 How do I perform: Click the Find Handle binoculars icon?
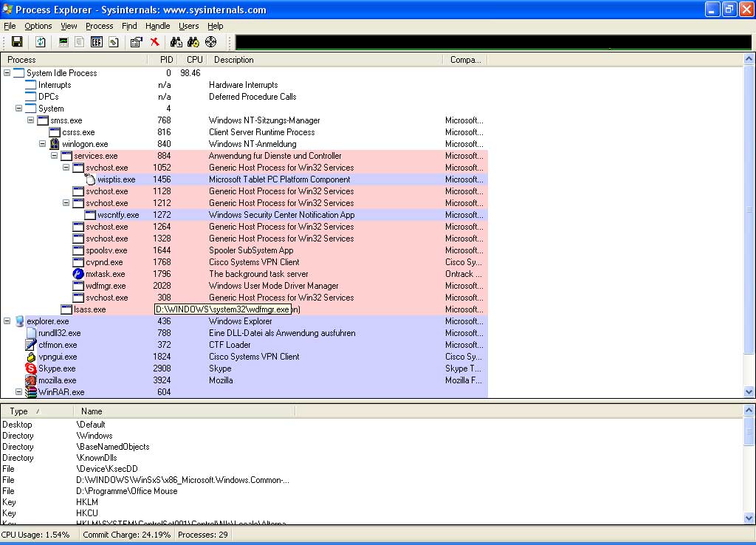point(176,42)
